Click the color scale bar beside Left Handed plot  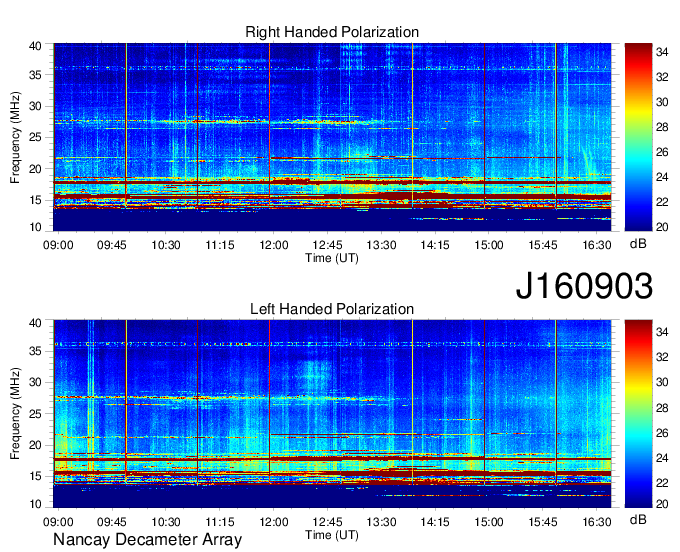[638, 414]
